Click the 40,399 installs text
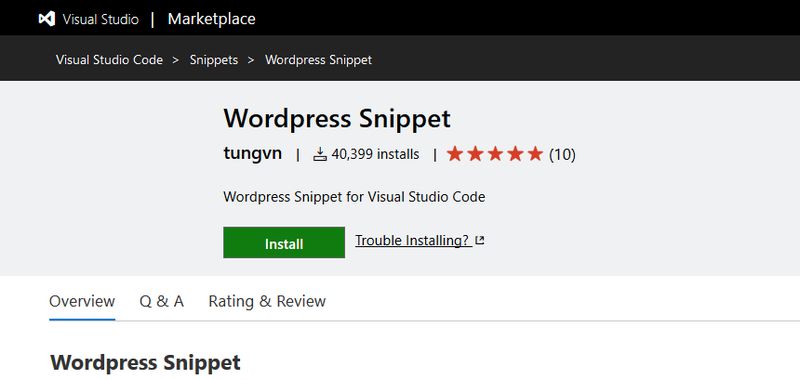 tap(375, 154)
